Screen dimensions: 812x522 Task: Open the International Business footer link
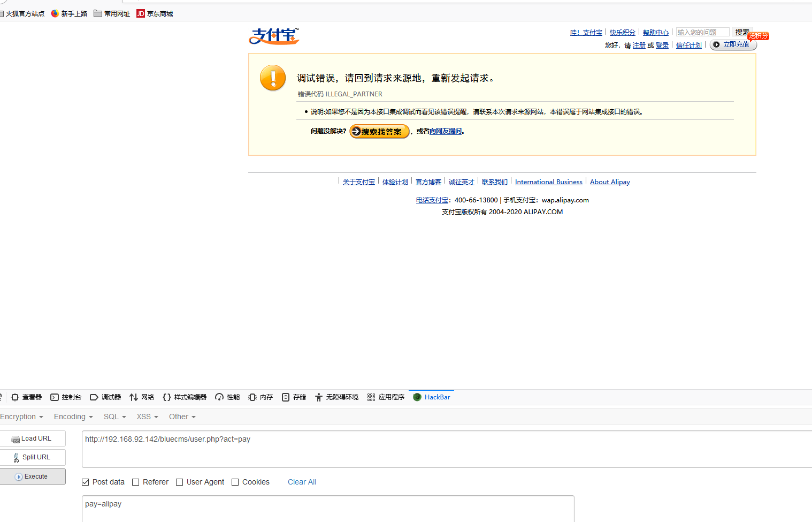coord(549,182)
